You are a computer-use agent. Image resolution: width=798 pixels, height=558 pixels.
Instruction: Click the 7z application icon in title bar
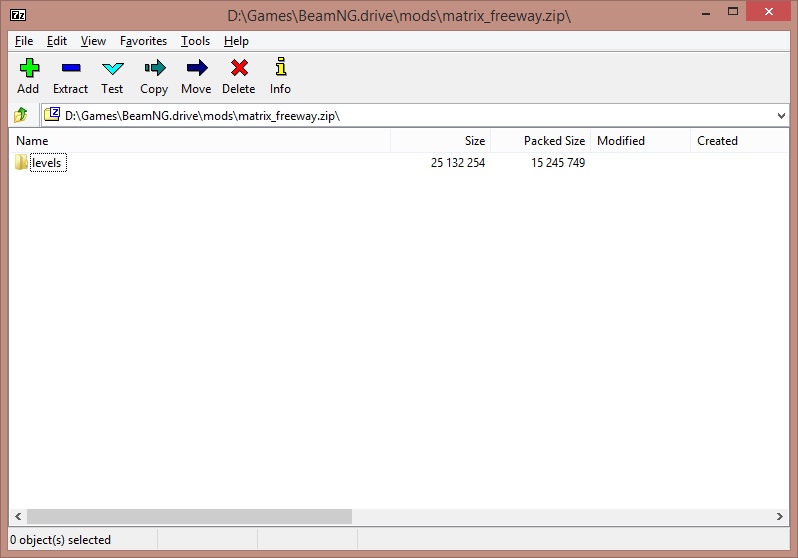[18, 15]
